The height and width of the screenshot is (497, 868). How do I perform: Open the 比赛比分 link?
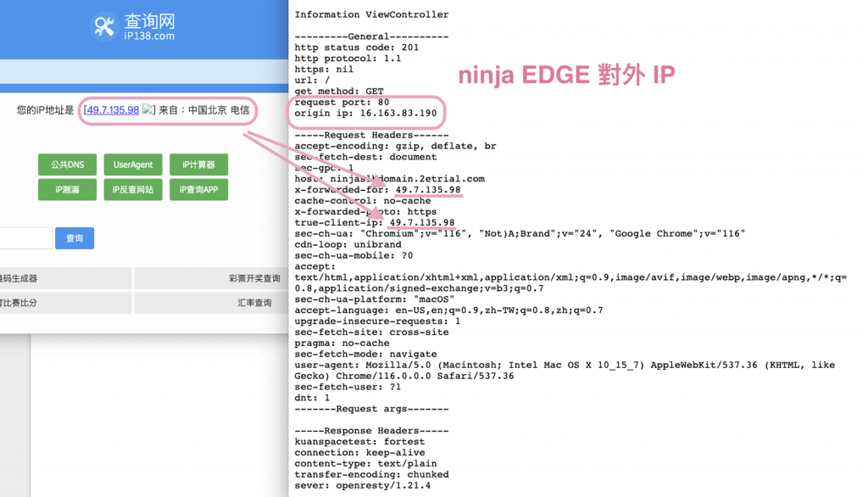point(19,303)
